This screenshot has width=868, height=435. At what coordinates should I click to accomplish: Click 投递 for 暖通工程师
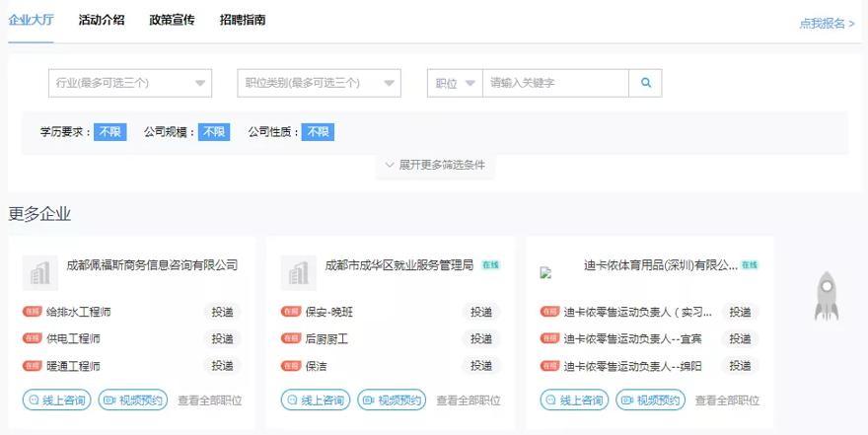click(223, 365)
